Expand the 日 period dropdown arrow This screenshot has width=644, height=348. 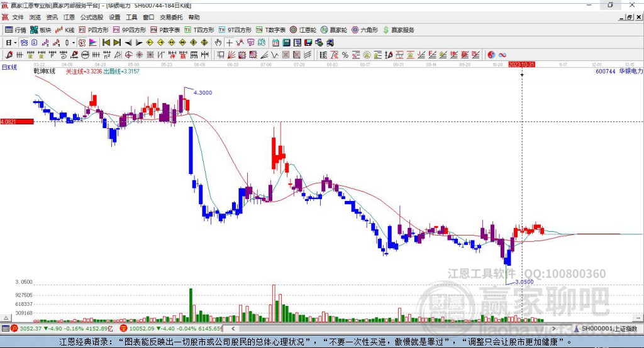[15, 43]
